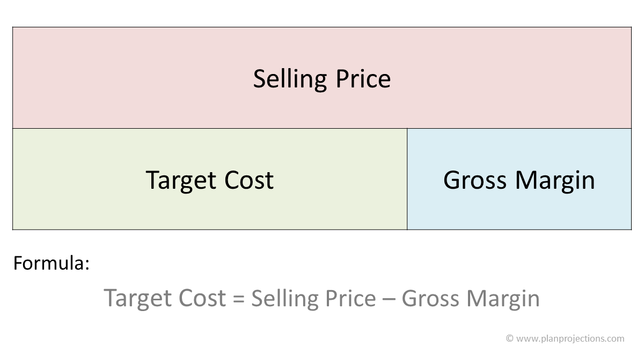Screen dimensions: 644x362
Task: Click the word "Target" inside the green box
Action: 180,181
